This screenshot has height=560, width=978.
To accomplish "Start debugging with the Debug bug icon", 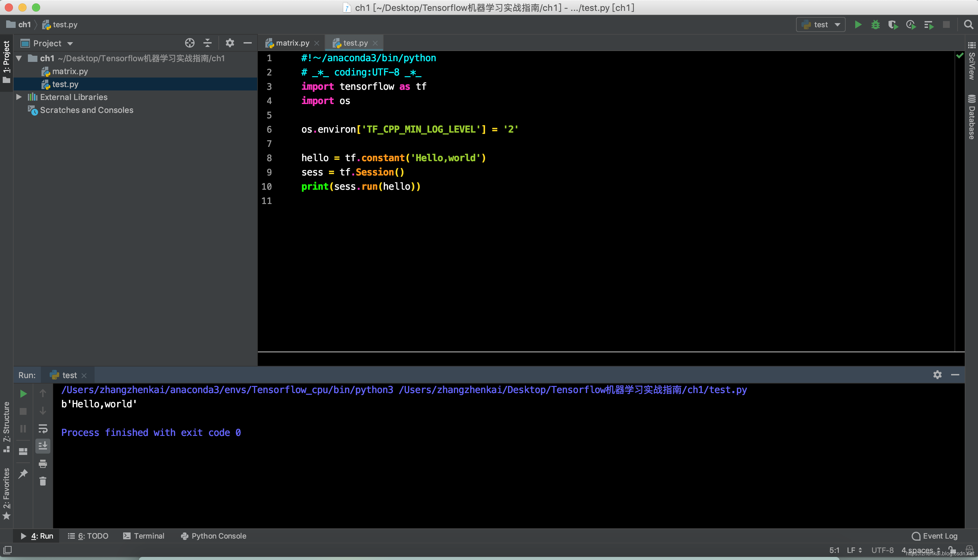I will pyautogui.click(x=875, y=25).
